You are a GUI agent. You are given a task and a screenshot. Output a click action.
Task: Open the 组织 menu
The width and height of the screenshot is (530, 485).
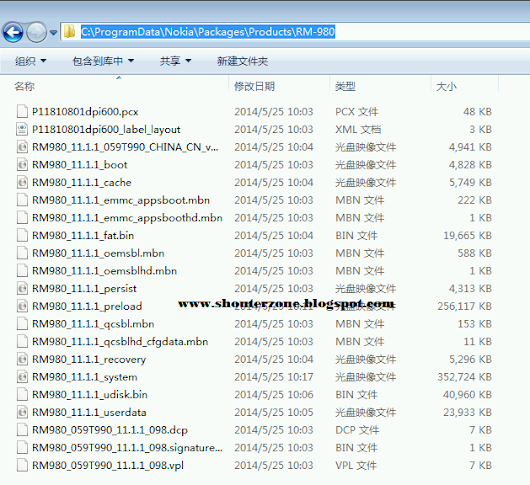(30, 61)
